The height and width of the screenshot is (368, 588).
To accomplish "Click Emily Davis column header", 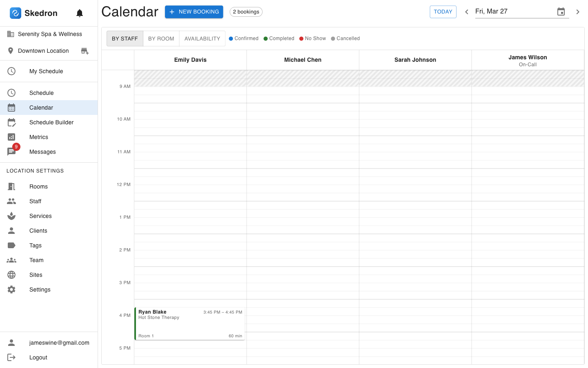I will [x=190, y=60].
